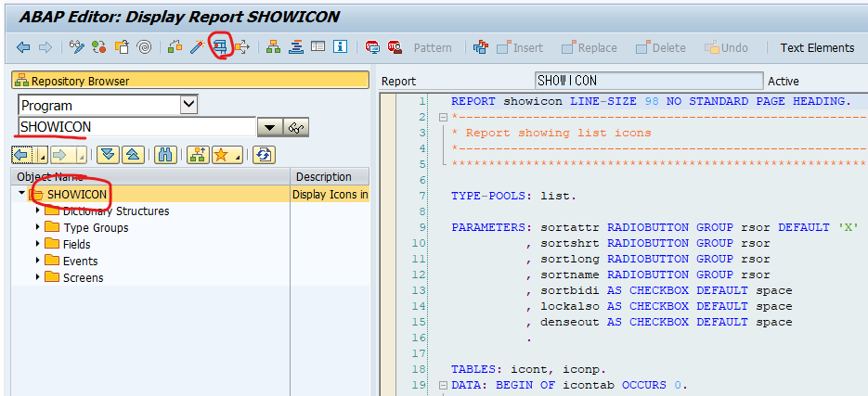868x396 pixels.
Task: Click the blue back arrow in main toolbar
Action: (x=23, y=47)
